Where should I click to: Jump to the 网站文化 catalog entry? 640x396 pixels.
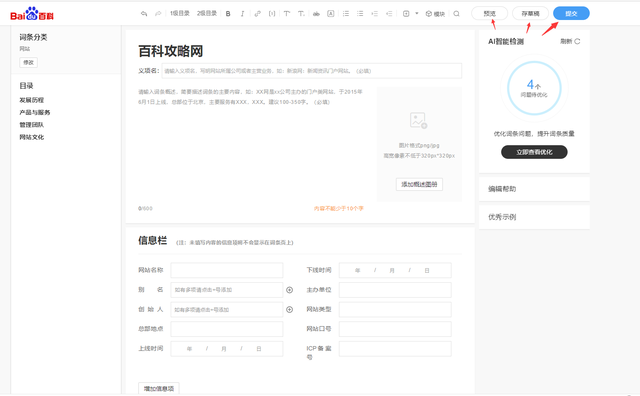[31, 137]
